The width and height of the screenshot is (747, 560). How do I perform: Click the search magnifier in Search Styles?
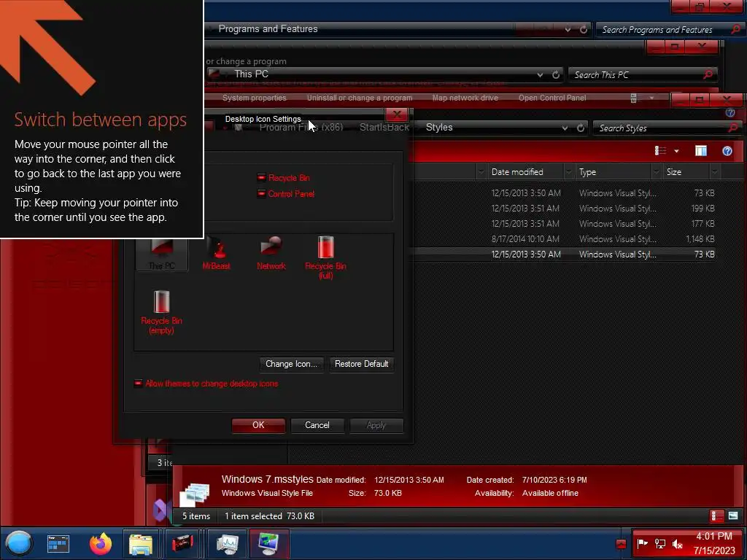(x=733, y=128)
